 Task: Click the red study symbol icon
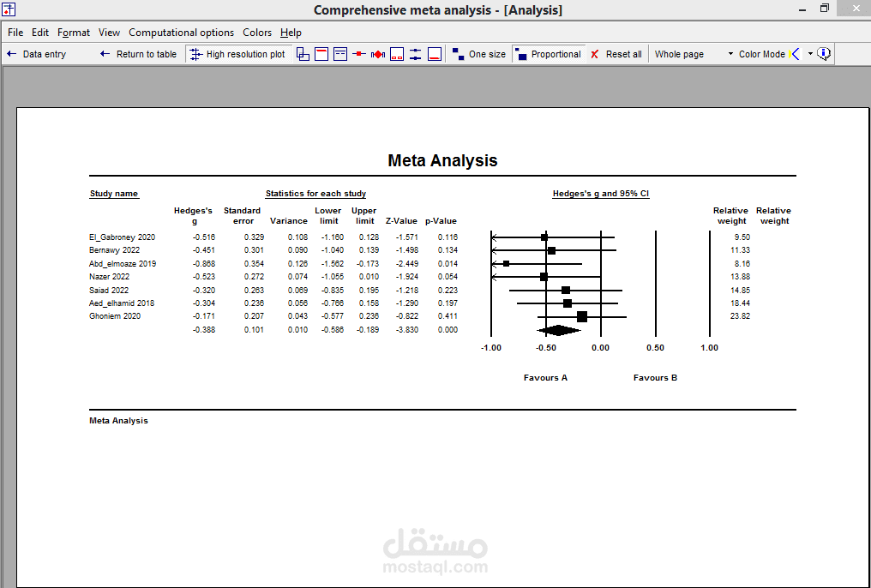click(x=358, y=53)
